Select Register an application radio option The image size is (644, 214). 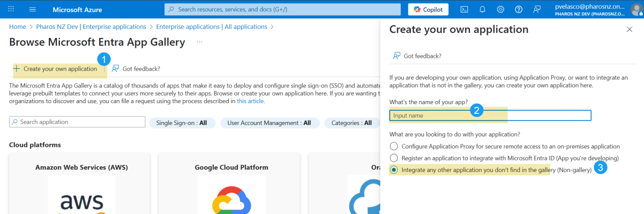pos(394,158)
